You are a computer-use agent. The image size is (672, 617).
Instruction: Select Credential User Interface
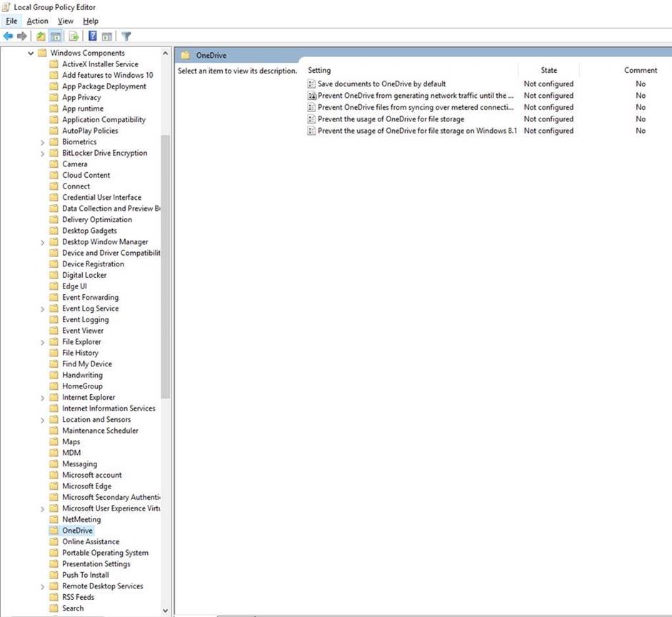[x=101, y=198]
